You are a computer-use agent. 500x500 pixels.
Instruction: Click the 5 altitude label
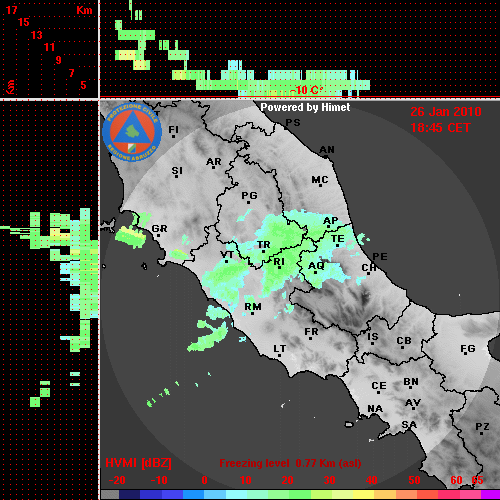[83, 85]
